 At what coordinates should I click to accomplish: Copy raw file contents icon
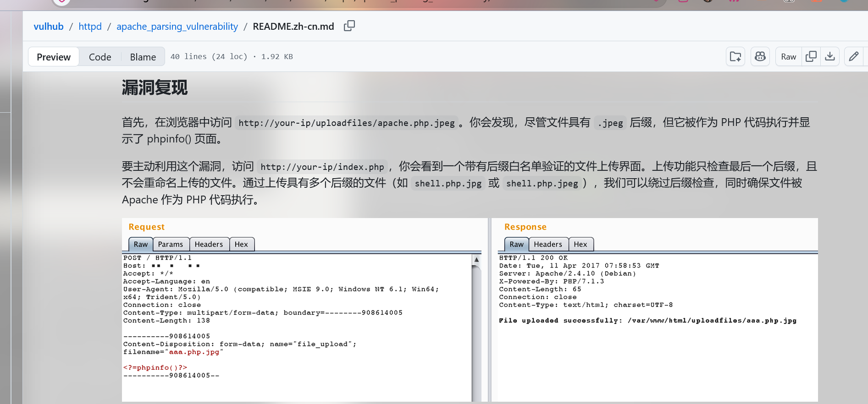(811, 56)
